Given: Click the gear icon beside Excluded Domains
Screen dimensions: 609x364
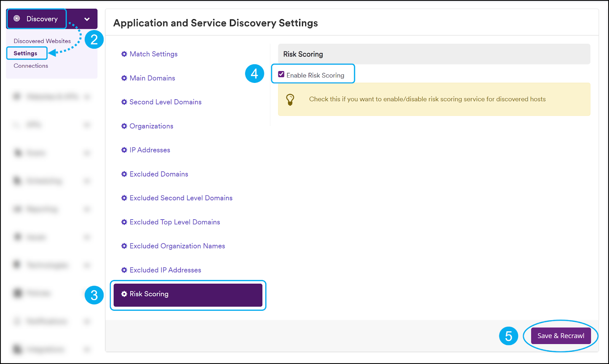Looking at the screenshot, I should tap(124, 174).
